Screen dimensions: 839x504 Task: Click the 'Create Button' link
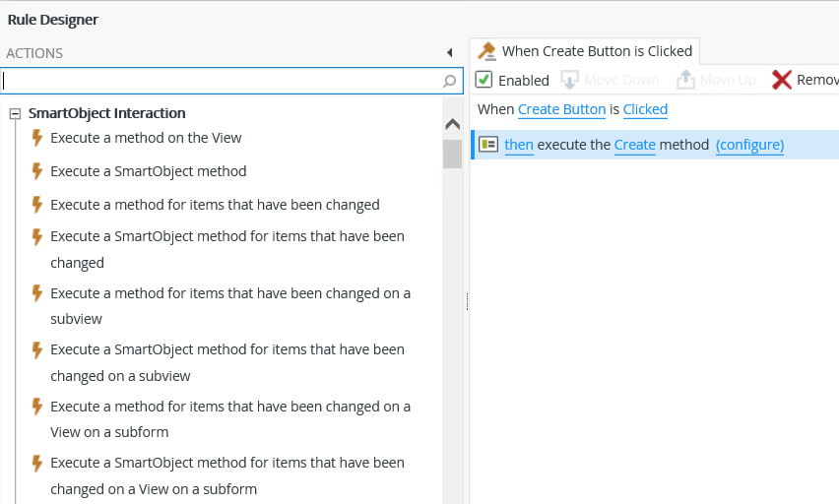[562, 109]
